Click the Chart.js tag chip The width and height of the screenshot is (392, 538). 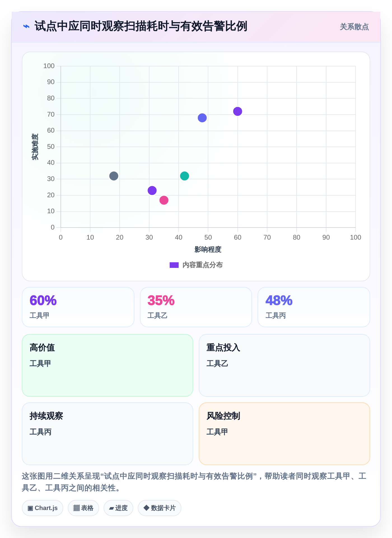click(43, 508)
